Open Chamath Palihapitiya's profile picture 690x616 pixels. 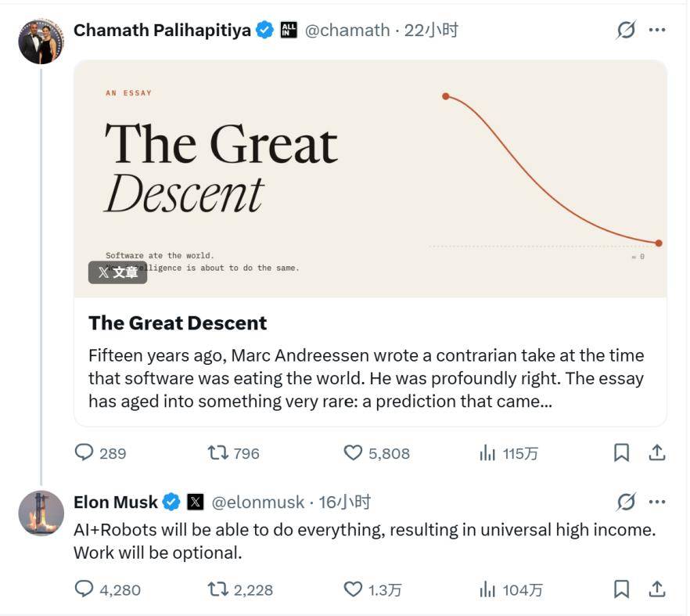click(x=41, y=41)
